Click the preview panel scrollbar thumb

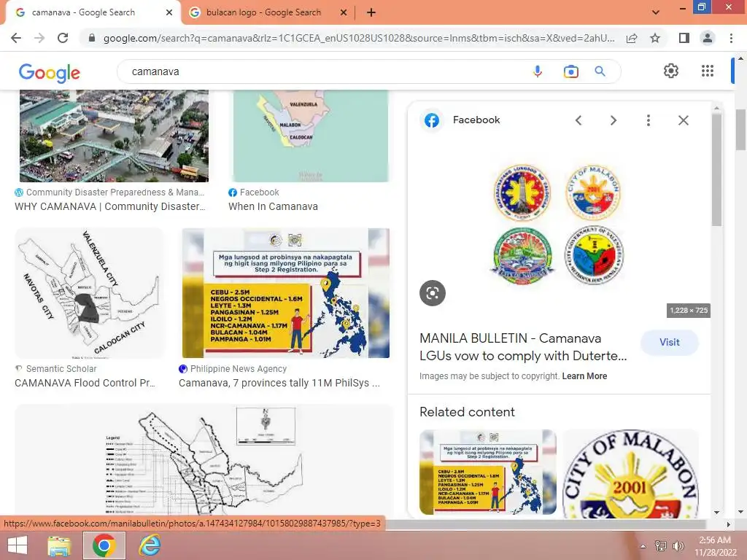(x=716, y=170)
